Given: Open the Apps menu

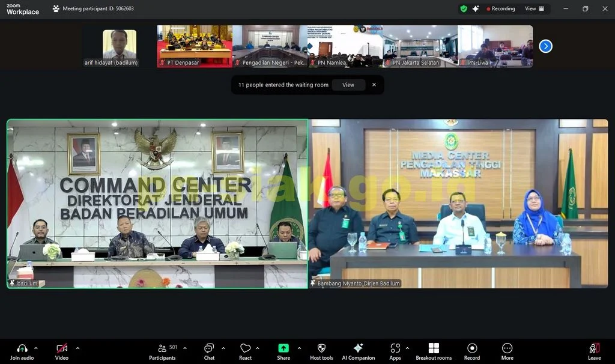Looking at the screenshot, I should [x=395, y=352].
